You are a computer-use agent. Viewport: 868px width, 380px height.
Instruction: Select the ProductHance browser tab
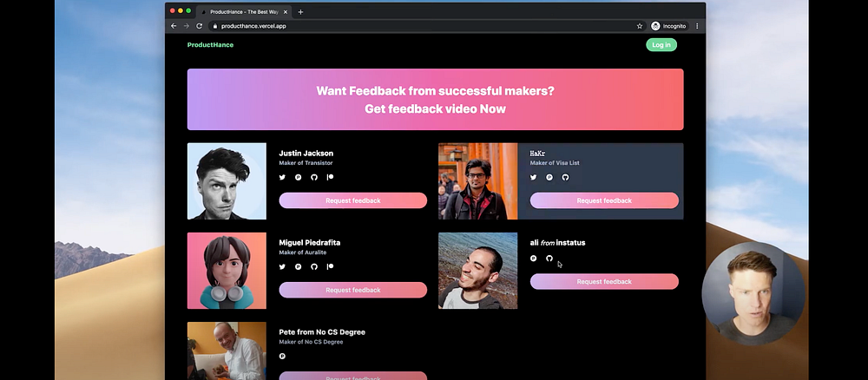(x=244, y=11)
